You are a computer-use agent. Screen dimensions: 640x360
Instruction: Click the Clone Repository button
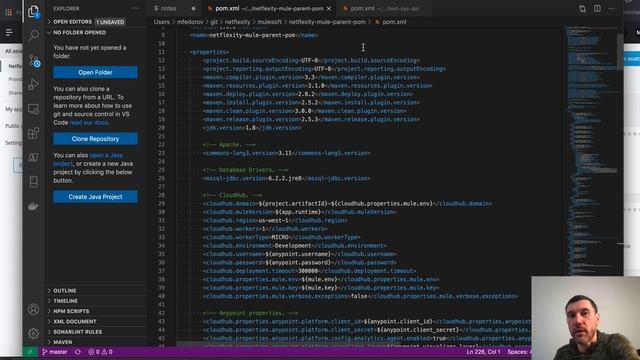tap(95, 139)
